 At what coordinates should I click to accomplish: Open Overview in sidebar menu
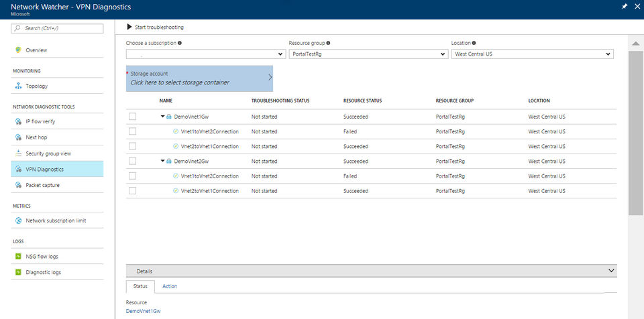[57, 50]
